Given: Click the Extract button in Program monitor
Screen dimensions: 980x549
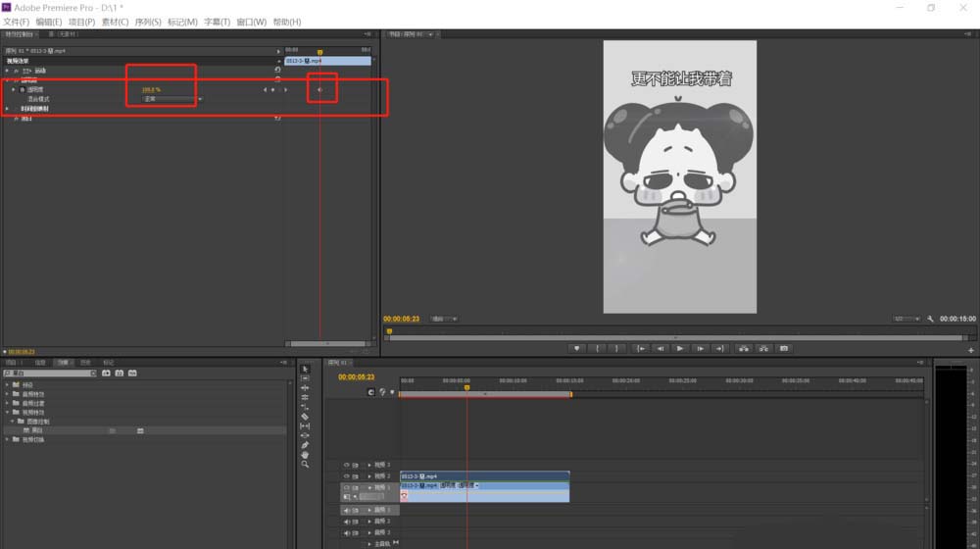Looking at the screenshot, I should [763, 348].
